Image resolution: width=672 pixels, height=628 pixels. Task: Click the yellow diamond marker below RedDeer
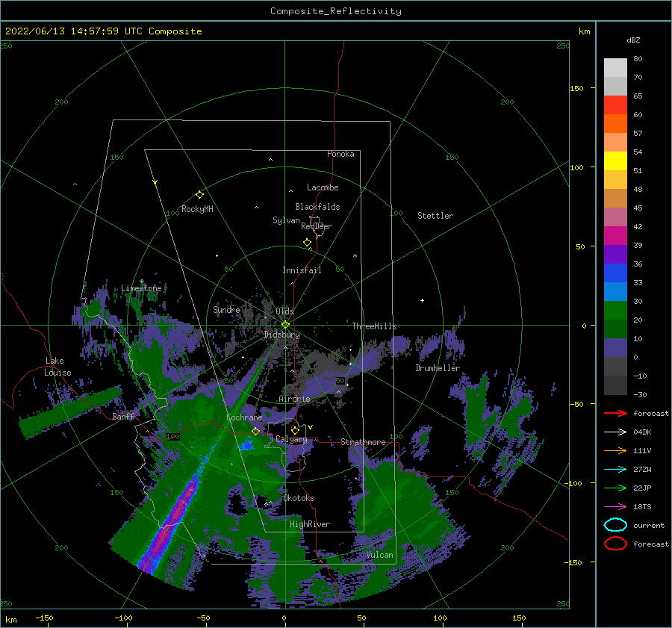(307, 243)
